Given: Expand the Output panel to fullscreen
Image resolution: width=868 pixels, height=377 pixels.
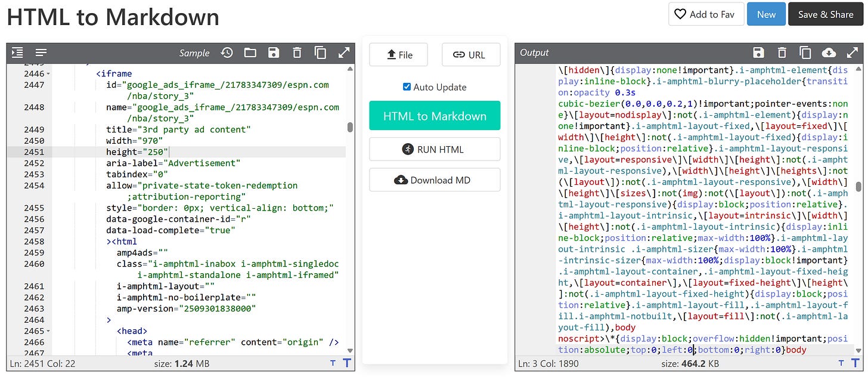Looking at the screenshot, I should pos(852,52).
